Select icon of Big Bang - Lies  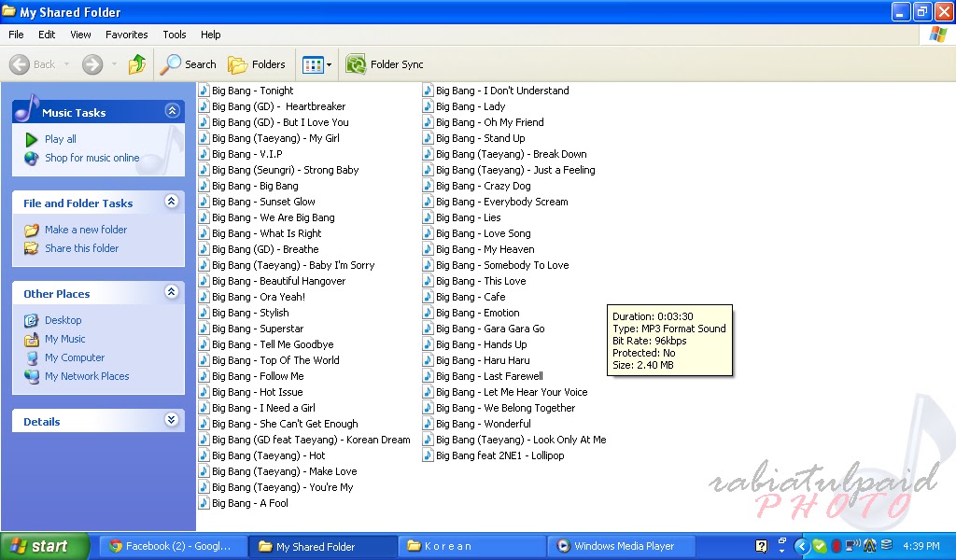pyautogui.click(x=428, y=217)
